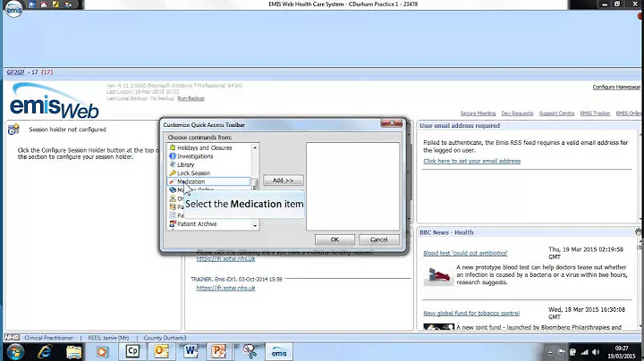
Task: Open Snipping Tool from taskbar
Action: coord(250,351)
